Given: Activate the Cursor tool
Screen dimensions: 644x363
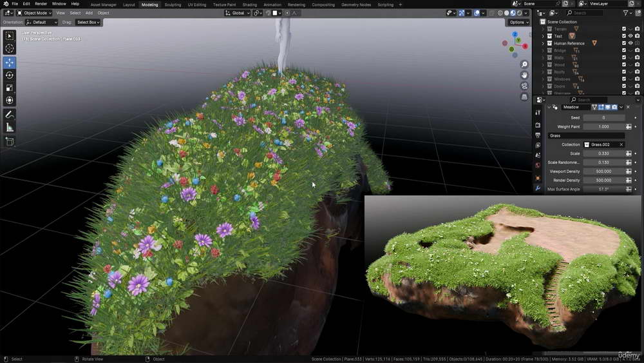Looking at the screenshot, I should point(10,48).
